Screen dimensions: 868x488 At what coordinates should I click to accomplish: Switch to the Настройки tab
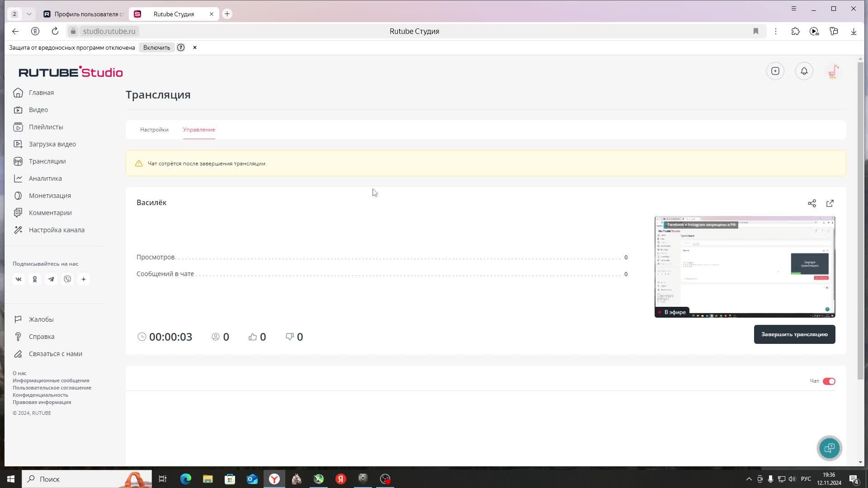point(154,130)
